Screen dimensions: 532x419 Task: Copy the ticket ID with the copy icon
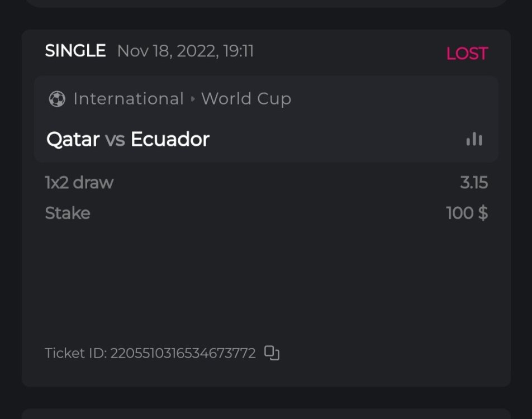pos(272,353)
